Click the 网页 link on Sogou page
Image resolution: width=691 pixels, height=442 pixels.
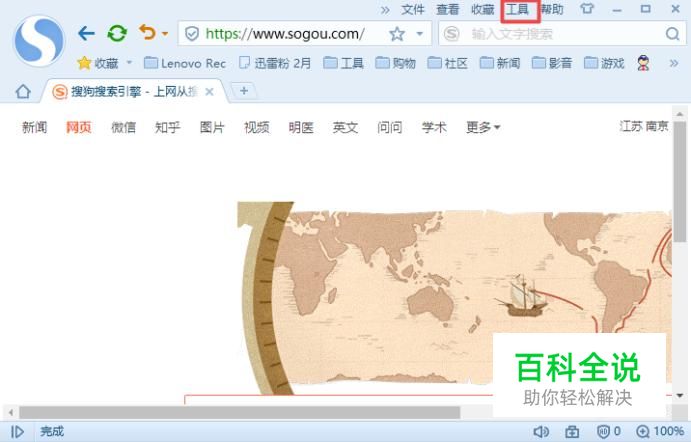click(79, 127)
